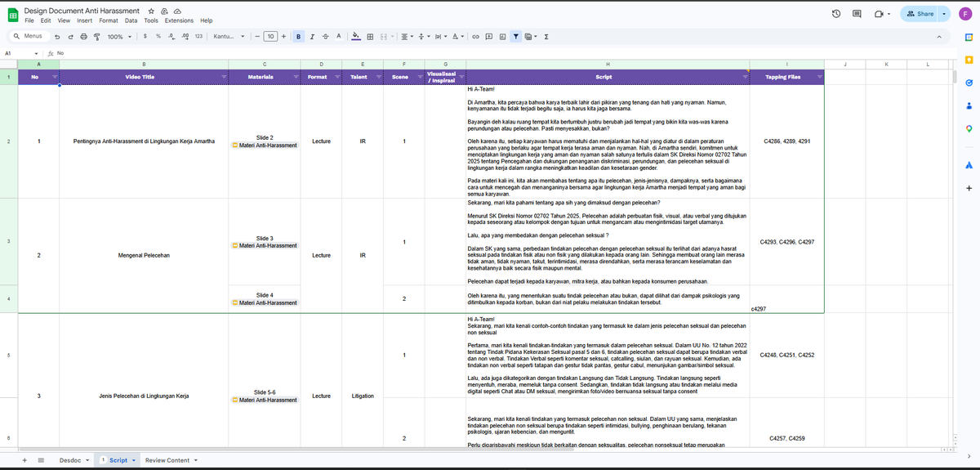Insert link using chain icon
The height and width of the screenshot is (470, 980).
[x=475, y=36]
